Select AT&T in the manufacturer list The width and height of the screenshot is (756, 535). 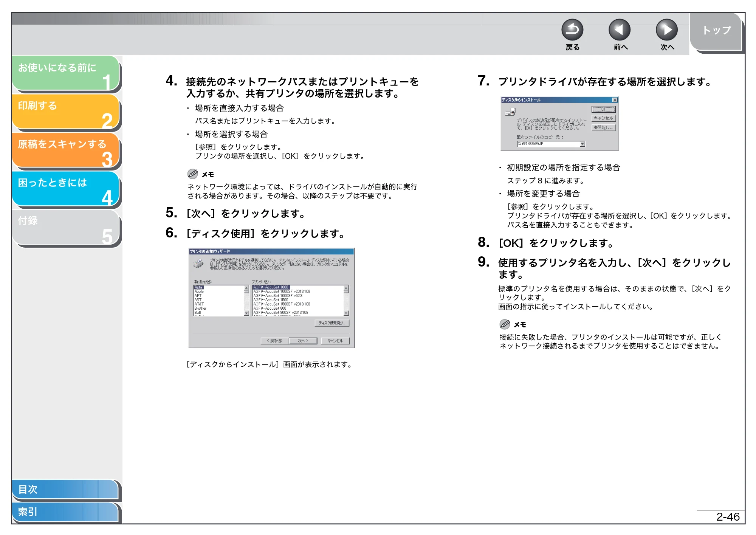[199, 304]
